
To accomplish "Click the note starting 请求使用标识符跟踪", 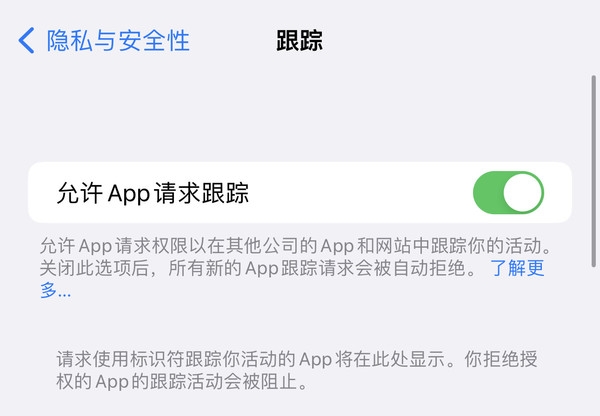I will point(297,359).
